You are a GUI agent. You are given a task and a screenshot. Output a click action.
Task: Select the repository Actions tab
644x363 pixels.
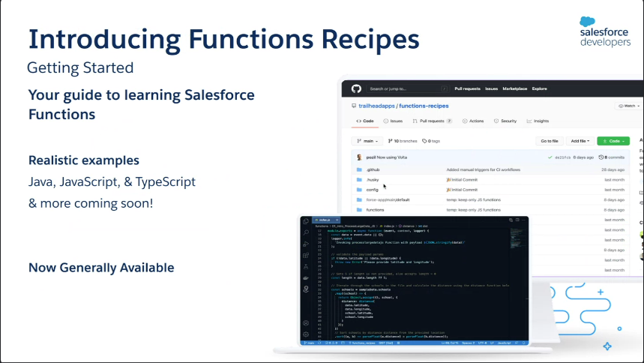click(x=473, y=121)
